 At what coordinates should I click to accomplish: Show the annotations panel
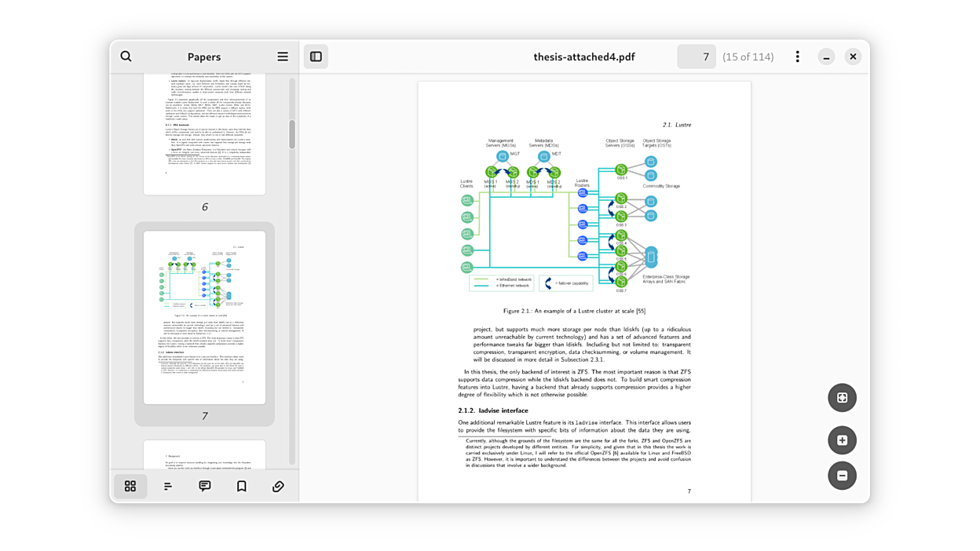click(204, 487)
